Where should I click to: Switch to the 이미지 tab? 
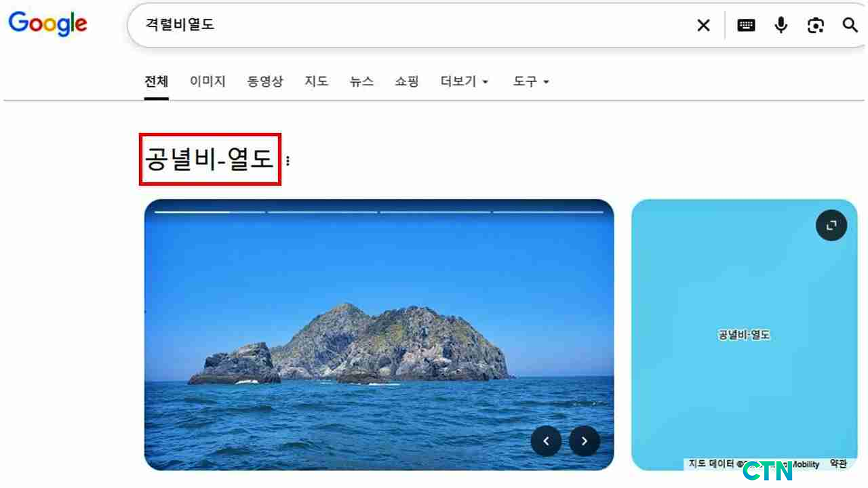coord(208,81)
